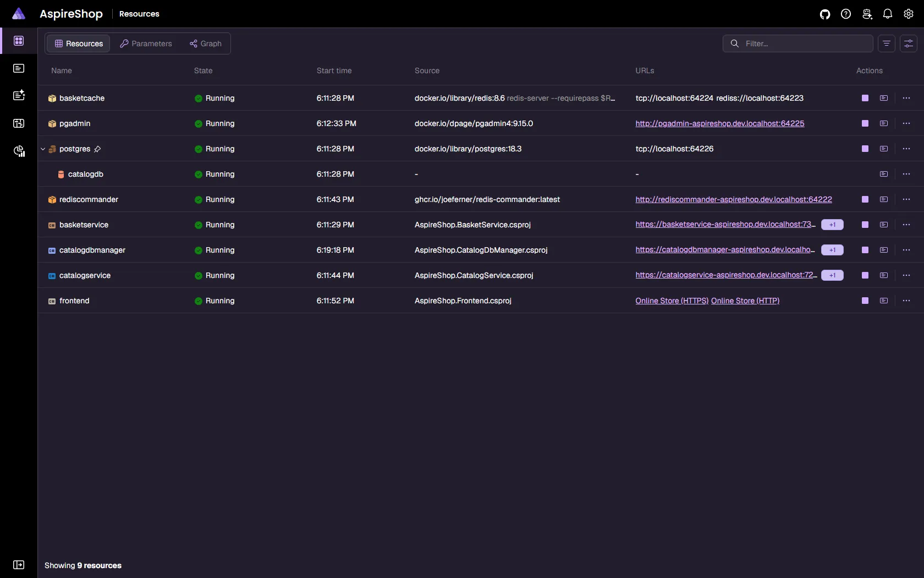
Task: Stop the frontend resource
Action: pyautogui.click(x=865, y=301)
